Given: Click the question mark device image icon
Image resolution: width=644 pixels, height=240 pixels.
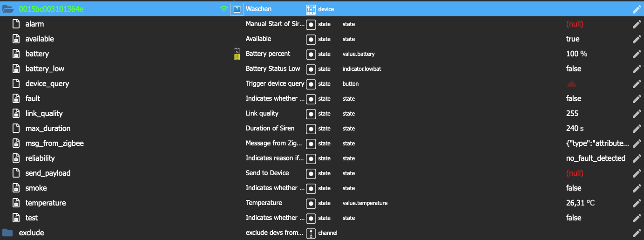Looking at the screenshot, I should (x=237, y=9).
